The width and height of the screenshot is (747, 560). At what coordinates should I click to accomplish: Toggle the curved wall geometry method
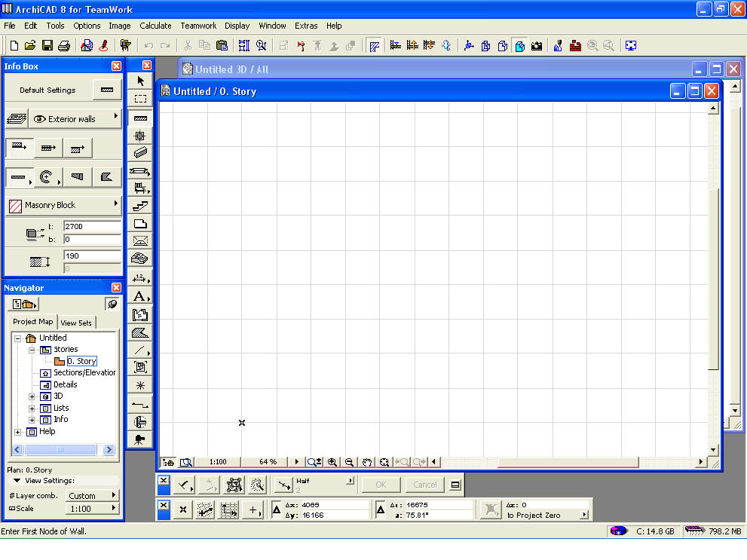47,178
